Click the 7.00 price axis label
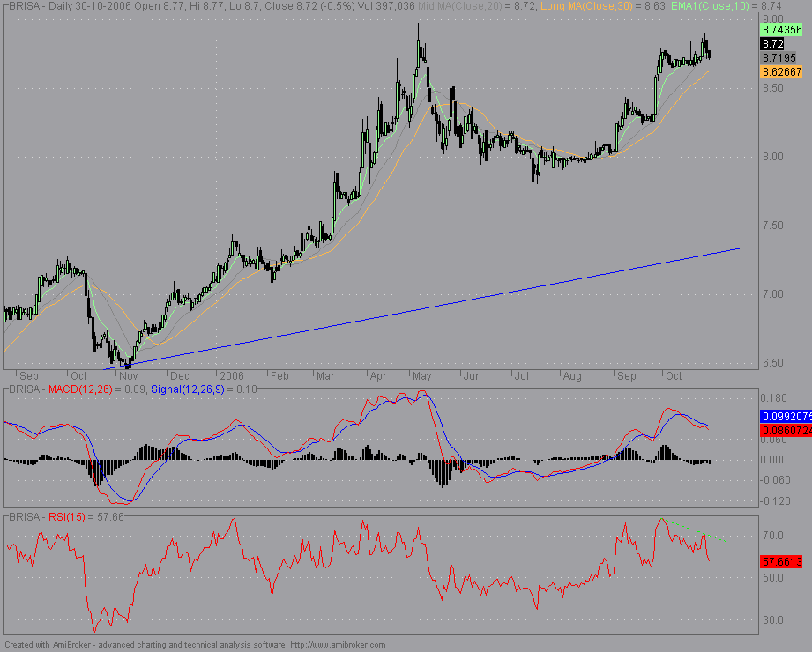 point(772,294)
